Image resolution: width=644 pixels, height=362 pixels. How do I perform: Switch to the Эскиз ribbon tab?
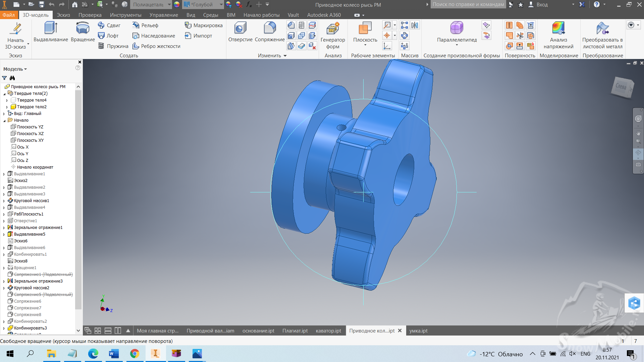click(63, 15)
